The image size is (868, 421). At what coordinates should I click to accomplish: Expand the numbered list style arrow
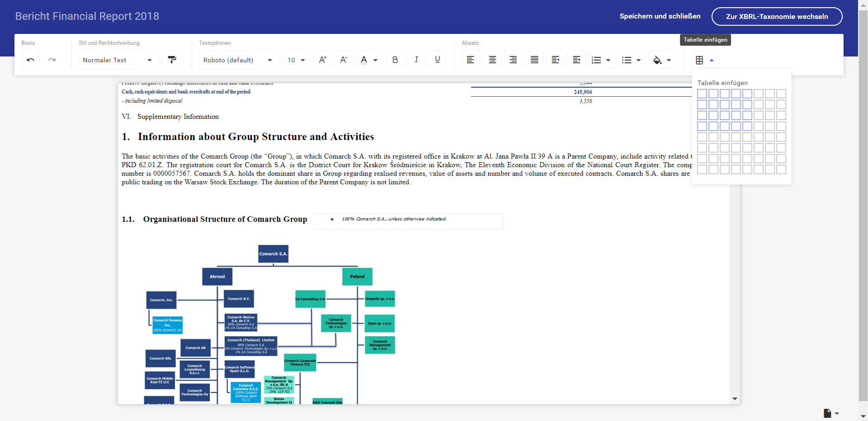pyautogui.click(x=608, y=60)
